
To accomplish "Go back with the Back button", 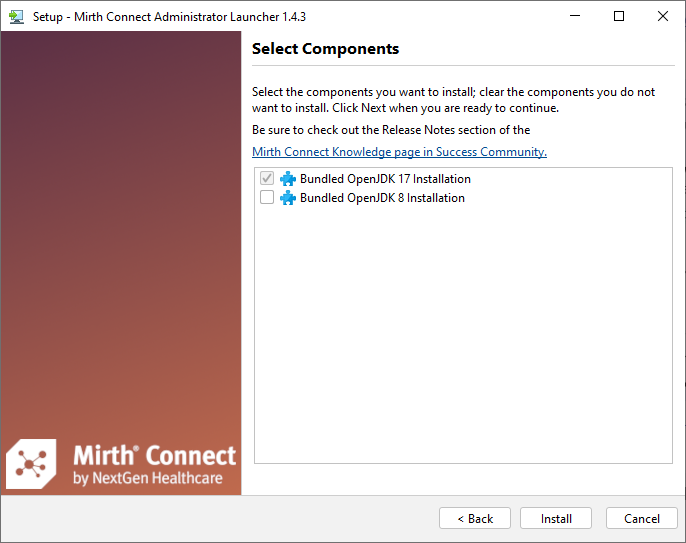I will [475, 518].
